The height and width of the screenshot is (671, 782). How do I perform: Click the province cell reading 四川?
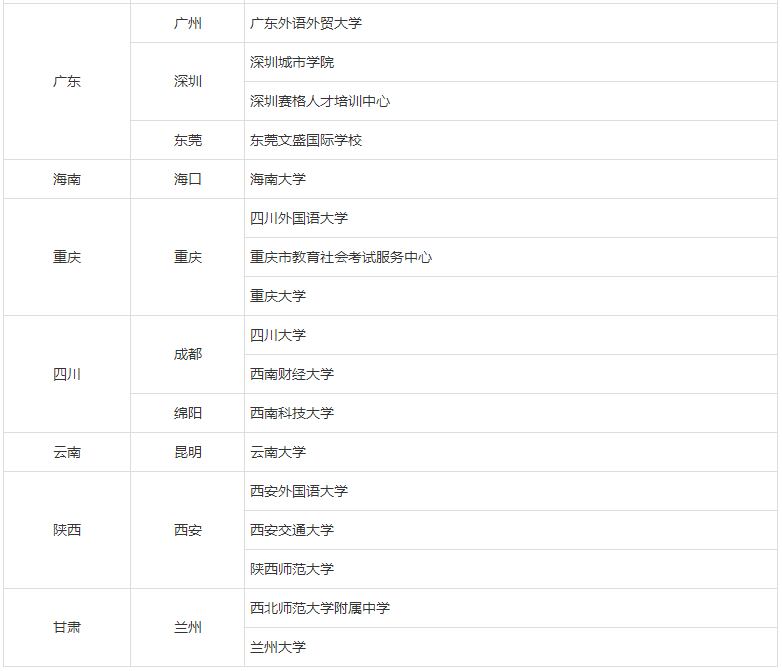[x=67, y=374]
